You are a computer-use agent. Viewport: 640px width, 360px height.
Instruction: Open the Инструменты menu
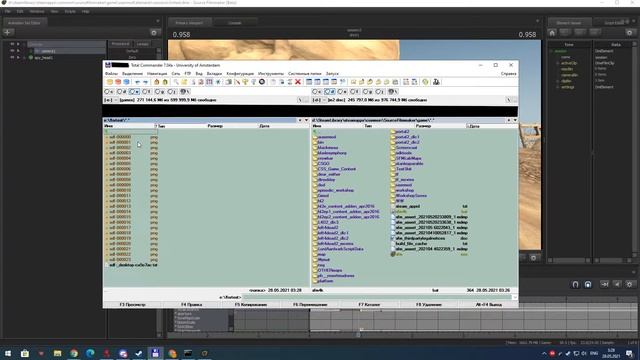pyautogui.click(x=271, y=74)
